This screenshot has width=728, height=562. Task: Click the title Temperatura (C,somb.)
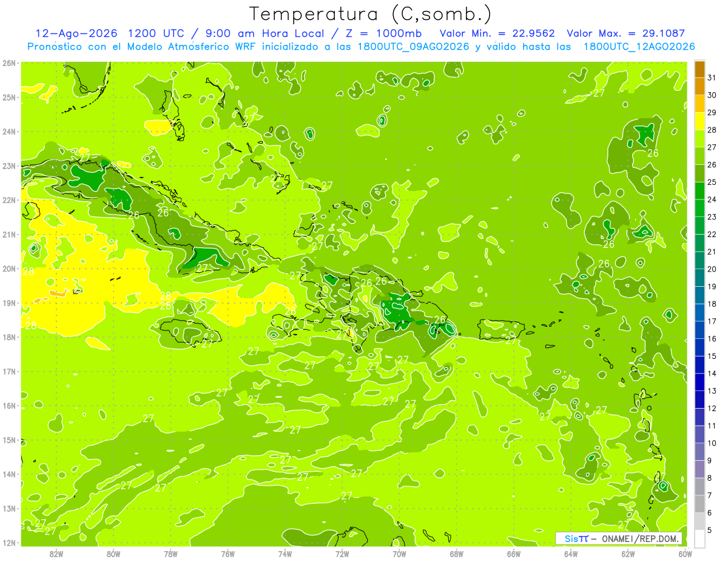(x=370, y=14)
